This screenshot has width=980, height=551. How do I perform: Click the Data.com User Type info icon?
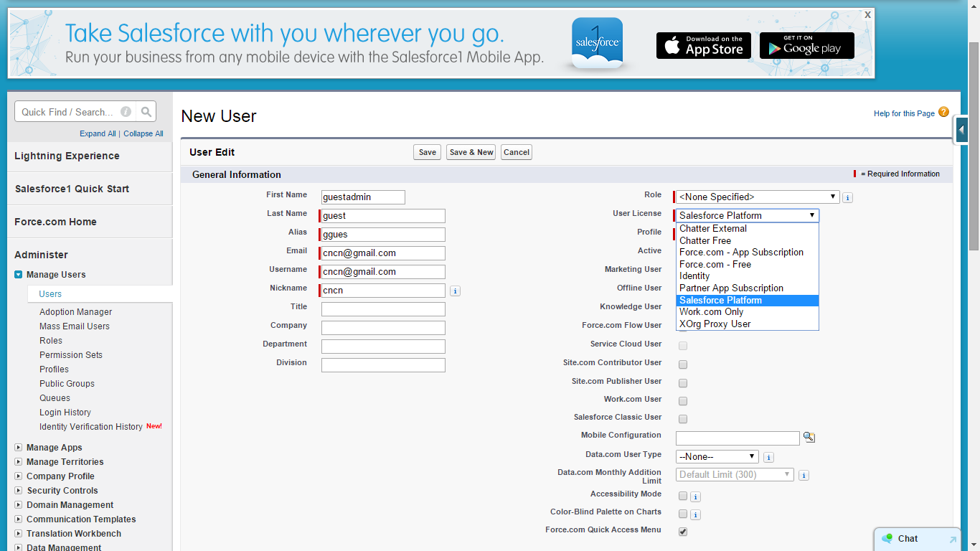tap(768, 457)
